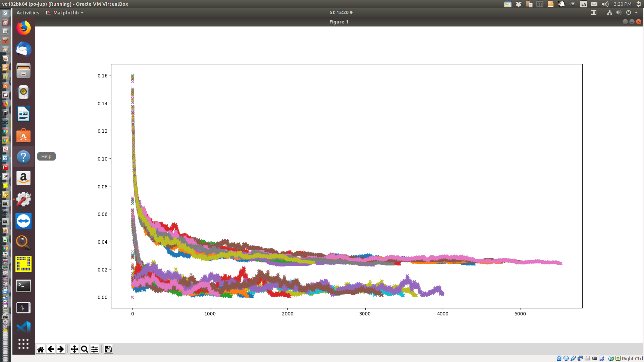The width and height of the screenshot is (644, 362).
Task: Maximize the Figure 1 window
Action: click(632, 22)
